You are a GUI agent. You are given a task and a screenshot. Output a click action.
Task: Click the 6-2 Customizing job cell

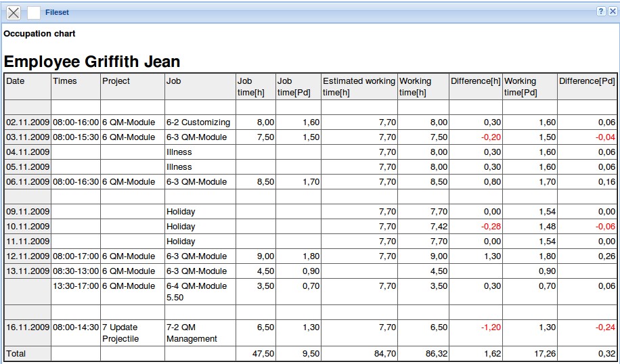(198, 122)
